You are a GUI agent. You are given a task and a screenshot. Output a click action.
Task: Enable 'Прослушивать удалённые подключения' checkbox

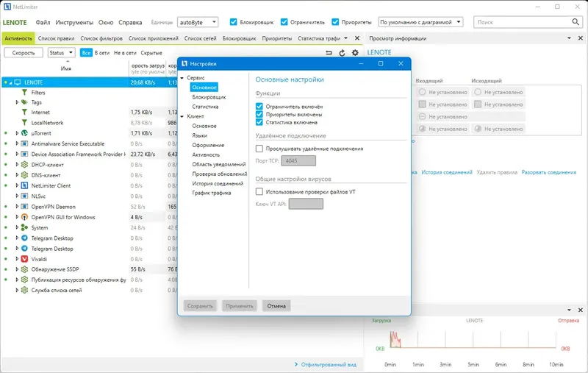click(x=259, y=149)
